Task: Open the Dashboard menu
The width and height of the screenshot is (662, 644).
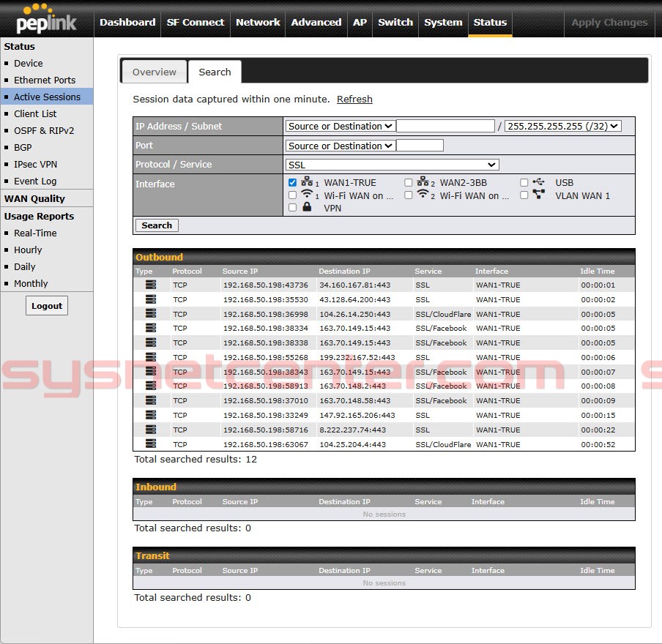Action: 127,22
